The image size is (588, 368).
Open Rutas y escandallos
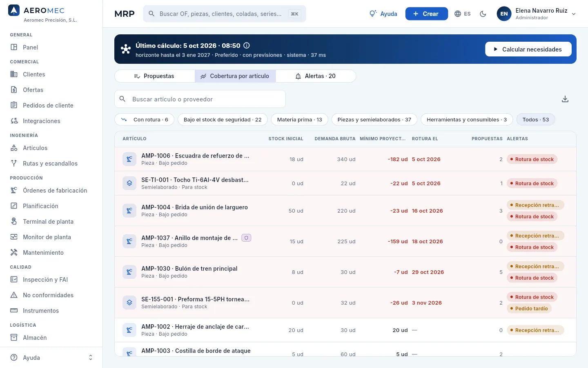pos(51,164)
